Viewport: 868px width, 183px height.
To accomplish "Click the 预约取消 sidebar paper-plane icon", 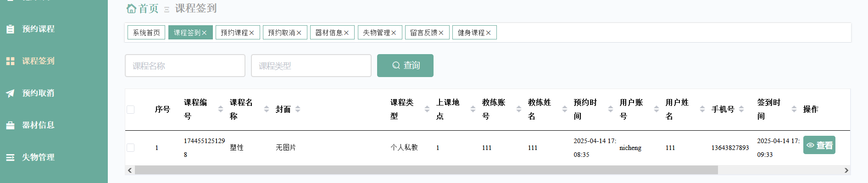I will pos(10,93).
